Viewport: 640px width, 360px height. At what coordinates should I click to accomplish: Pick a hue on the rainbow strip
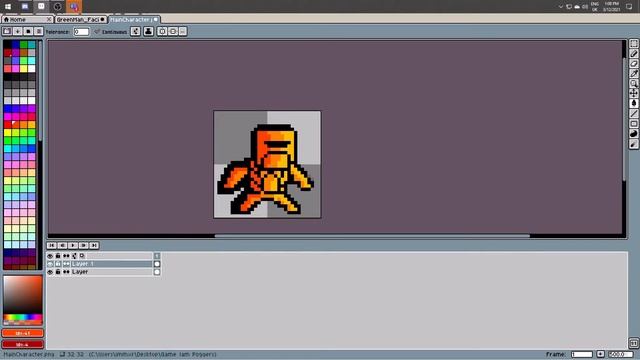(x=23, y=318)
